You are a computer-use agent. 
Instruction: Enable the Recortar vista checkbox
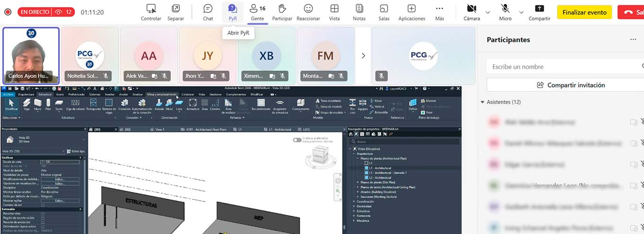click(x=43, y=214)
